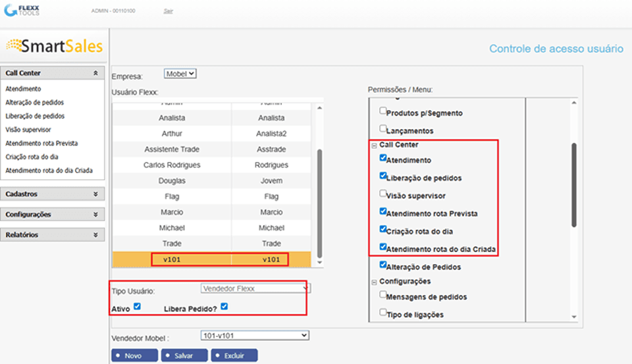The image size is (632, 364).
Task: Select the highlighted v101 name cell
Action: (172, 259)
